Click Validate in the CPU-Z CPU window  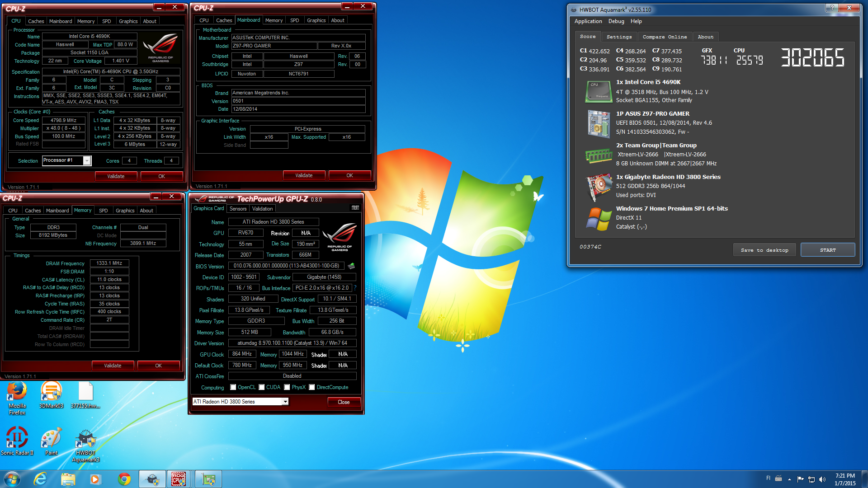pyautogui.click(x=116, y=176)
